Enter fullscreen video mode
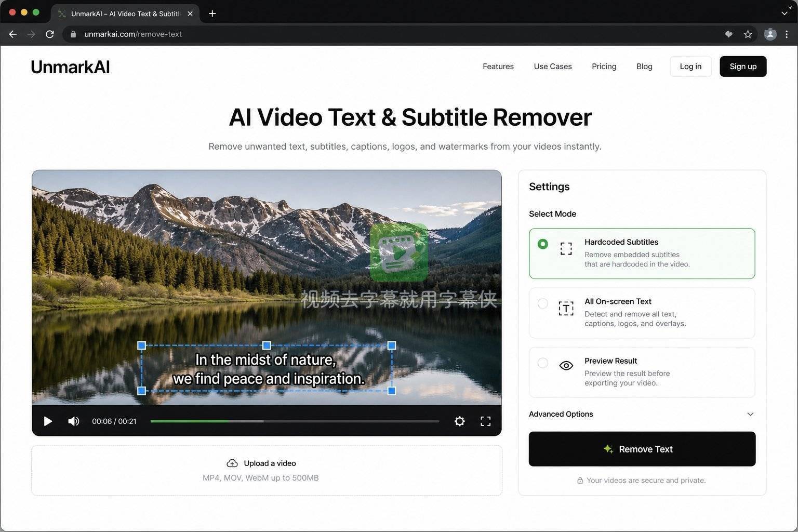The height and width of the screenshot is (532, 798). point(485,421)
